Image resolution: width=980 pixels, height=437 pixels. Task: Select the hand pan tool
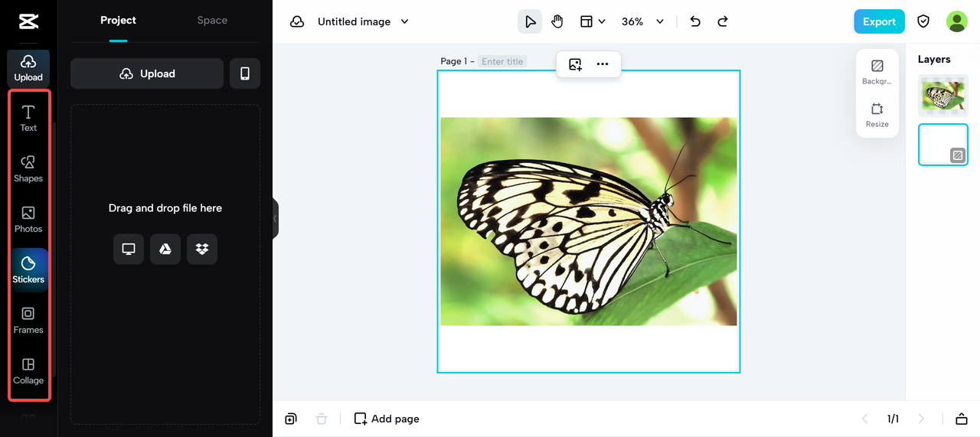(557, 21)
